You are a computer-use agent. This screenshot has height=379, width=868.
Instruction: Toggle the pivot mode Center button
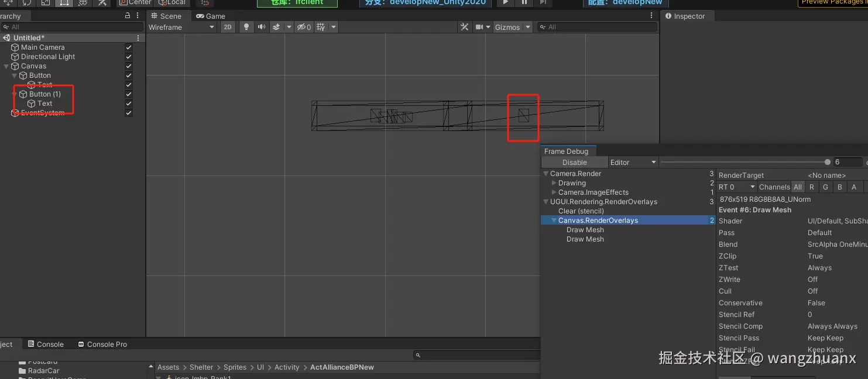pyautogui.click(x=135, y=2)
